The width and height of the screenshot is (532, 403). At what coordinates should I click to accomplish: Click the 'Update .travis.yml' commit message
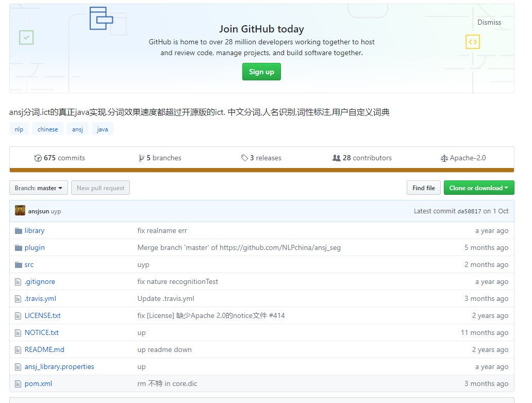click(165, 298)
